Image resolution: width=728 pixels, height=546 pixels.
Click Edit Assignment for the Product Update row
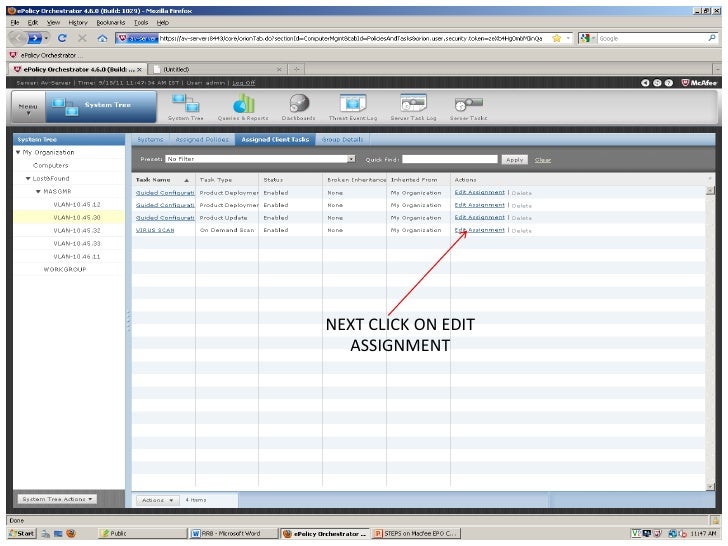click(479, 217)
